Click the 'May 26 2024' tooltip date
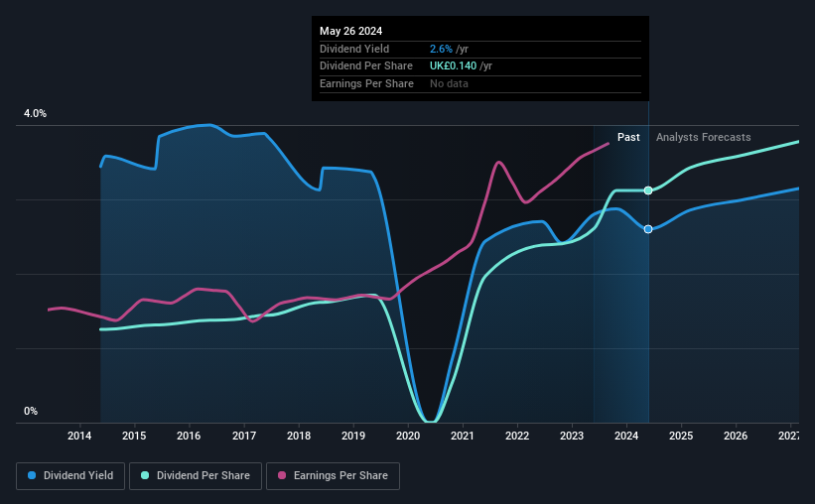The height and width of the screenshot is (504, 815). tap(350, 31)
